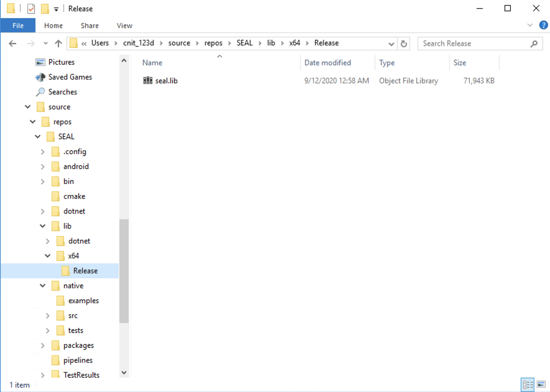Open the Customize Quick Access Toolbar dropdown
The width and height of the screenshot is (550, 392).
(56, 9)
